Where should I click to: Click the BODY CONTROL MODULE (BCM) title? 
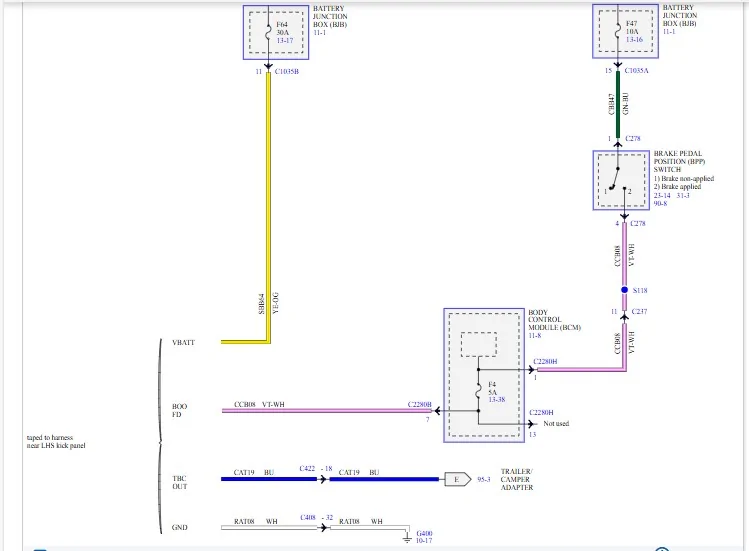pos(555,320)
